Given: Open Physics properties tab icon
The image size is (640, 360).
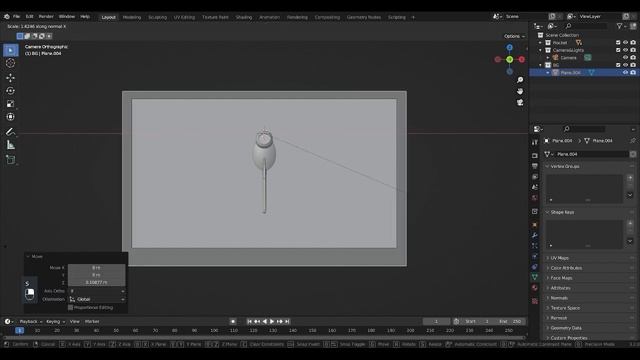Looking at the screenshot, I should pos(535,256).
